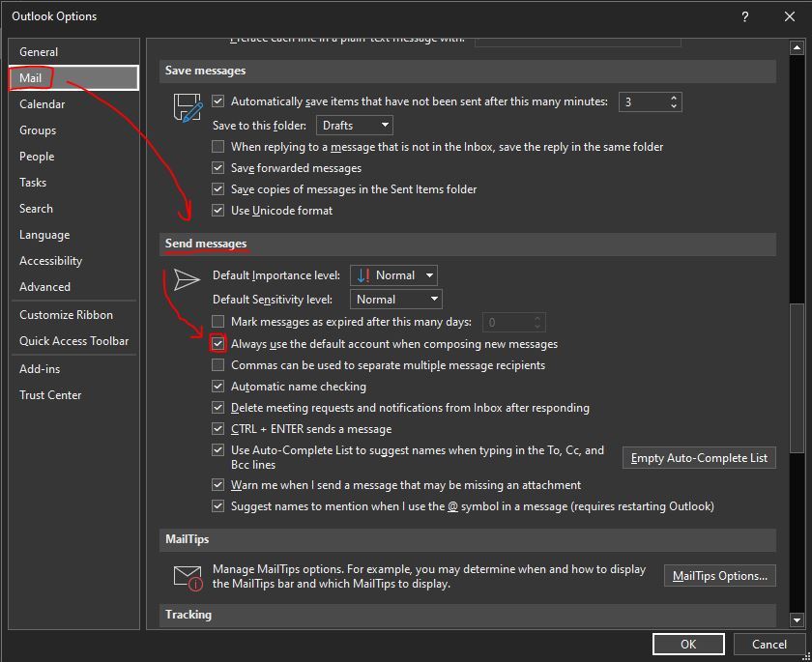Increase the auto-save minutes value
This screenshot has width=812, height=662.
point(674,98)
